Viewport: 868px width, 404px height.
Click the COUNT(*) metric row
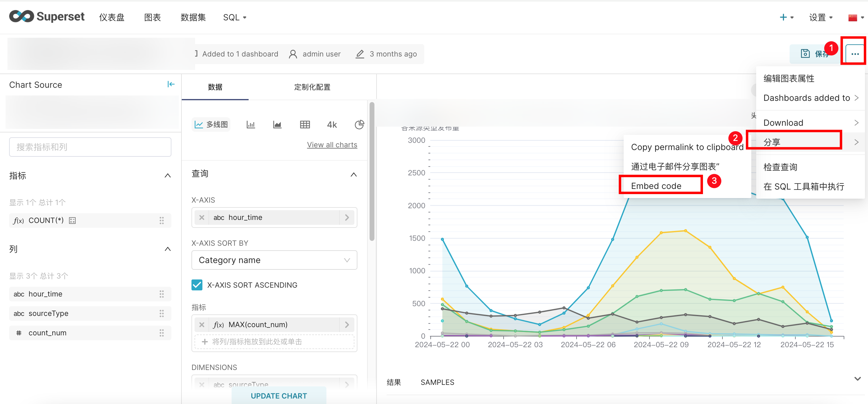click(90, 221)
